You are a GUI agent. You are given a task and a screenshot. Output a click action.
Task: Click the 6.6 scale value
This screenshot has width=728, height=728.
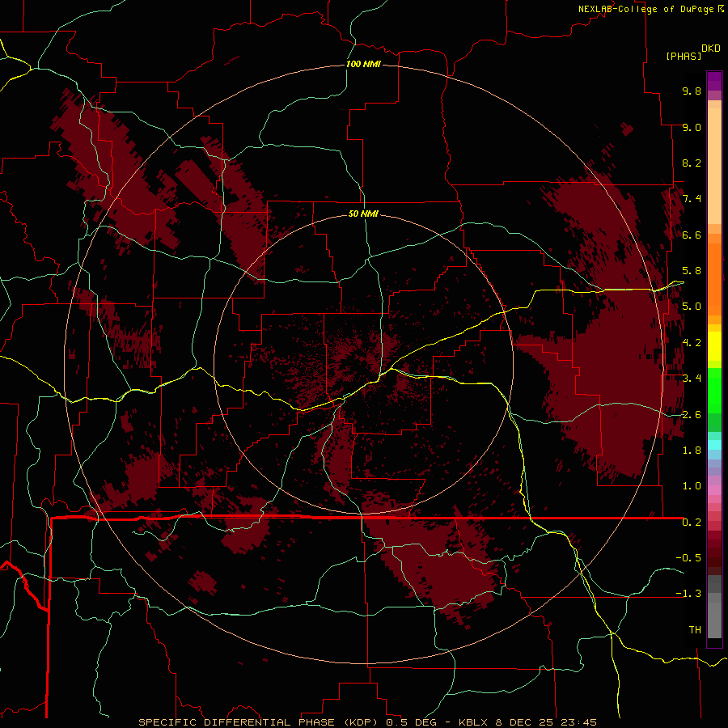tap(692, 235)
